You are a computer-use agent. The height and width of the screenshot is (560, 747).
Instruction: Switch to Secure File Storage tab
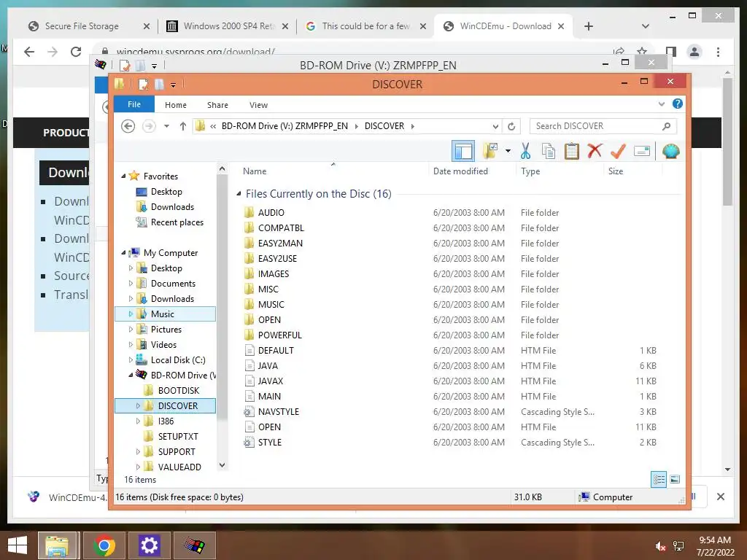(82, 26)
